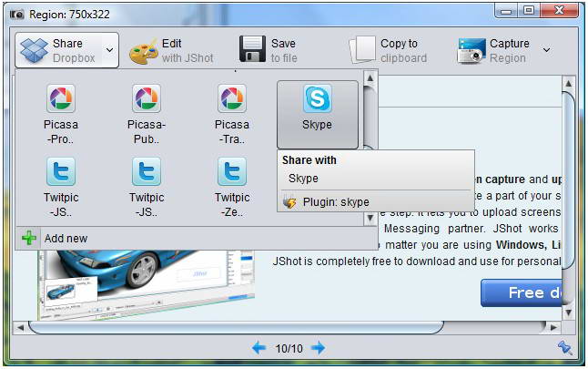
Task: Open Edit with JShot
Action: (x=171, y=50)
